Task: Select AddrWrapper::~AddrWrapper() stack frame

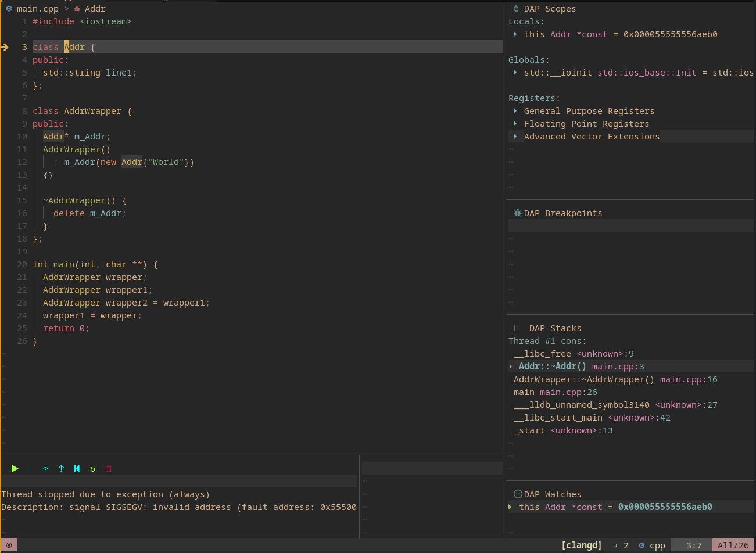Action: pyautogui.click(x=583, y=379)
